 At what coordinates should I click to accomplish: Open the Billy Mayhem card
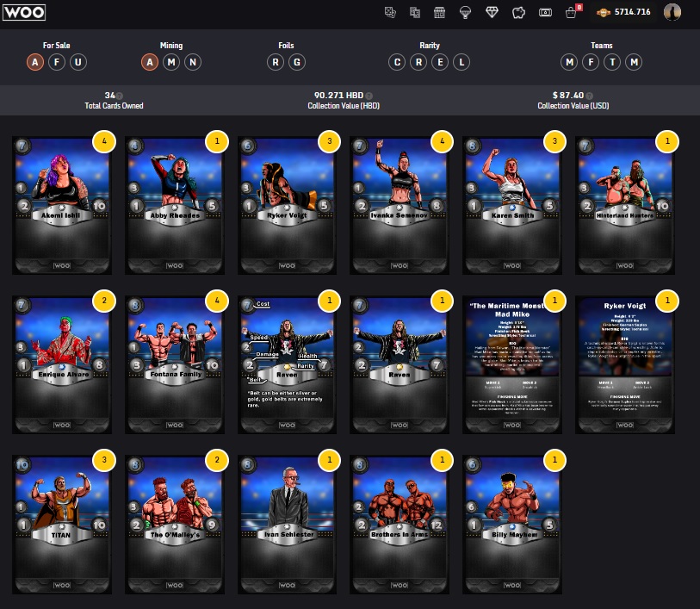[512, 525]
